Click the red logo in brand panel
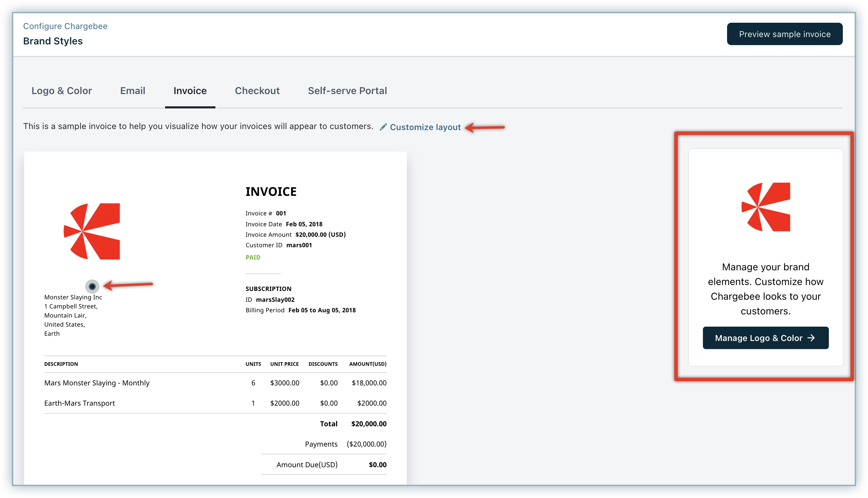The image size is (868, 498). coord(766,207)
